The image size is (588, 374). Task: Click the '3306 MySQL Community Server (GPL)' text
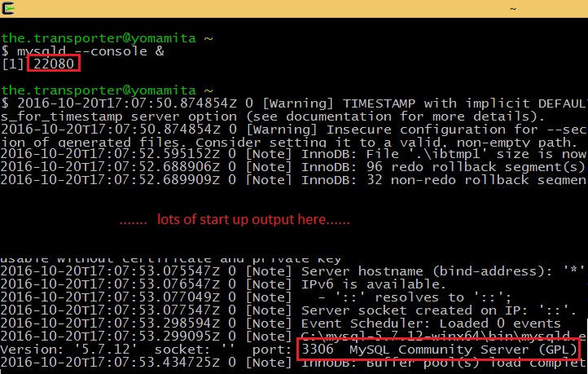click(440, 350)
